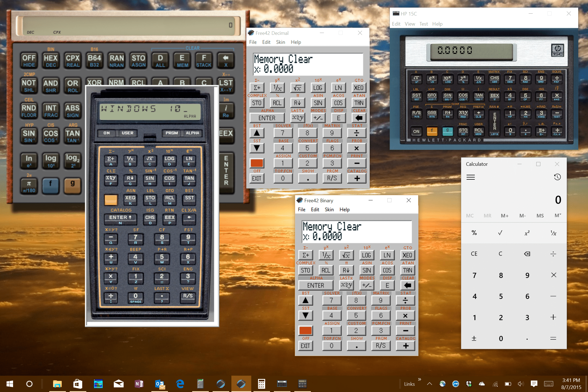
Task: Click multiply key in Windows Calculator
Action: point(553,275)
